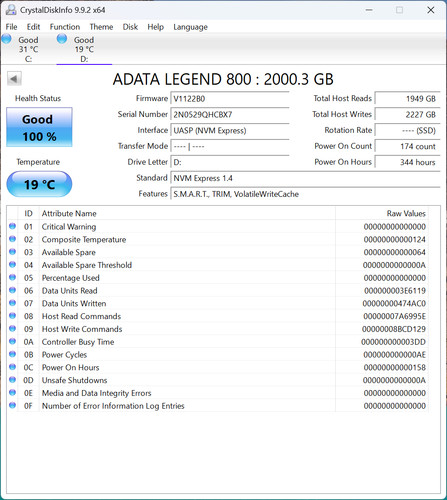Open the Edit menu
The width and height of the screenshot is (447, 500).
click(x=33, y=27)
